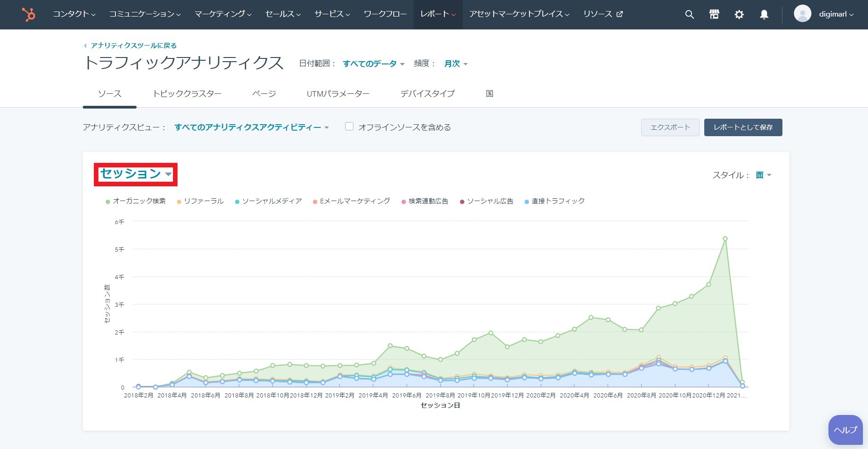Toggle リファーラル legend series
Image resolution: width=868 pixels, height=449 pixels.
(x=200, y=201)
